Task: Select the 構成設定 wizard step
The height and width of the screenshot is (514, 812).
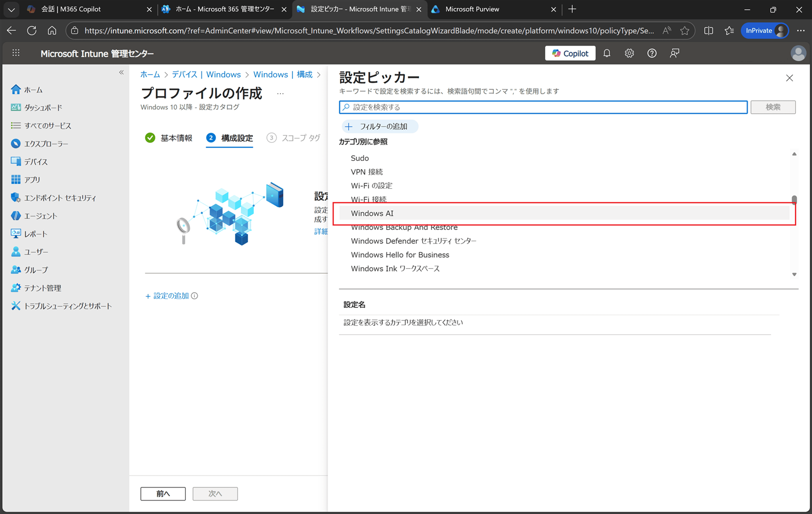Action: tap(230, 138)
